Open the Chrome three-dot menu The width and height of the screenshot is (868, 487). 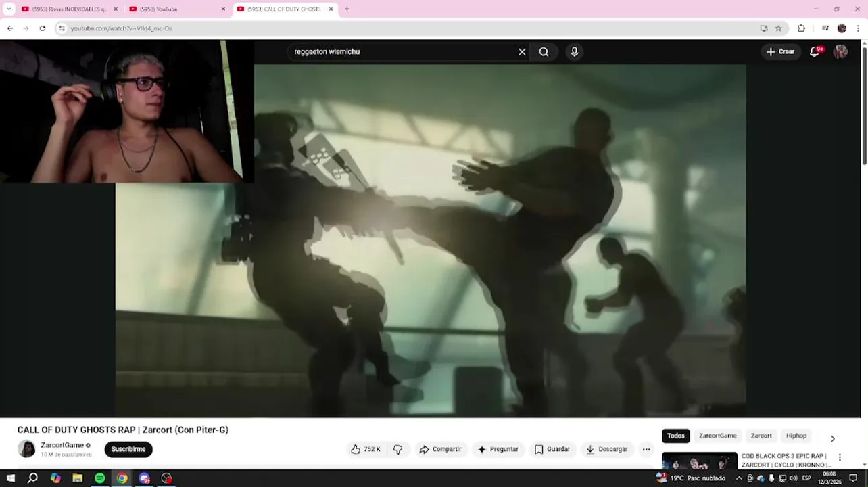859,28
